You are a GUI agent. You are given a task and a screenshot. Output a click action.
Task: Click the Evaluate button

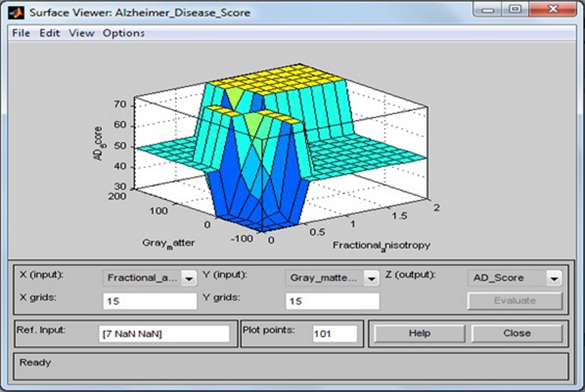coord(515,301)
